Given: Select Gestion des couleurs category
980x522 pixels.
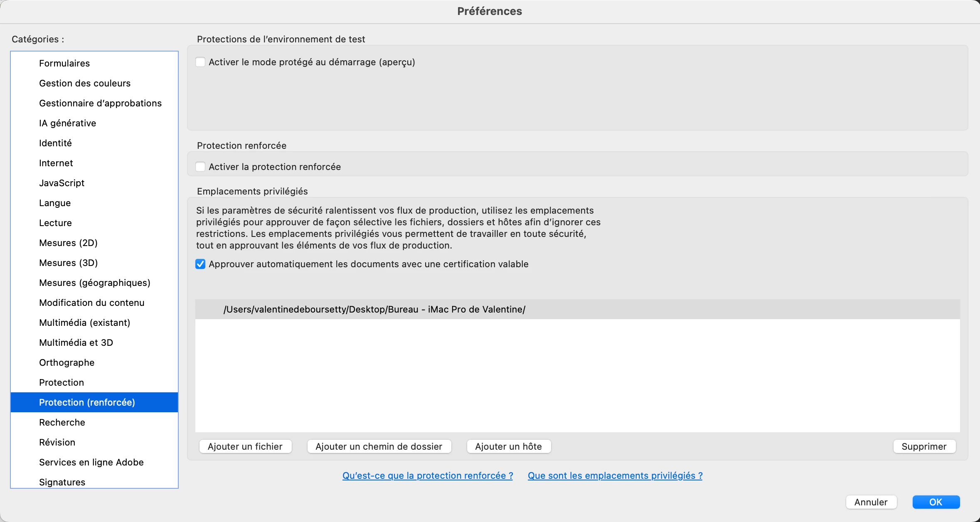Looking at the screenshot, I should (85, 83).
